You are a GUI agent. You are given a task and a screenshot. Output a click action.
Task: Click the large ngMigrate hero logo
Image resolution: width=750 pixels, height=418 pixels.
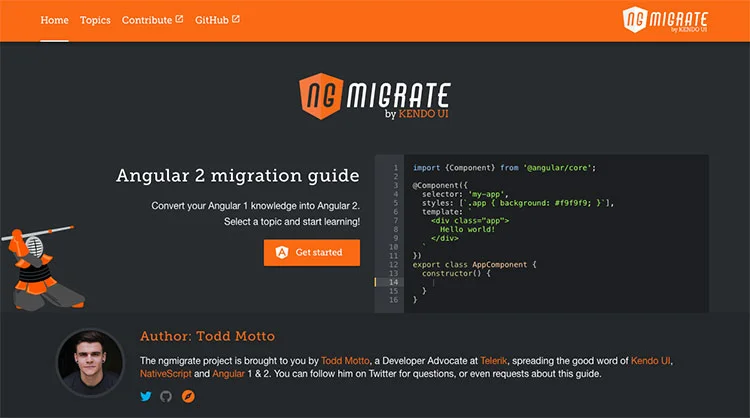375,96
